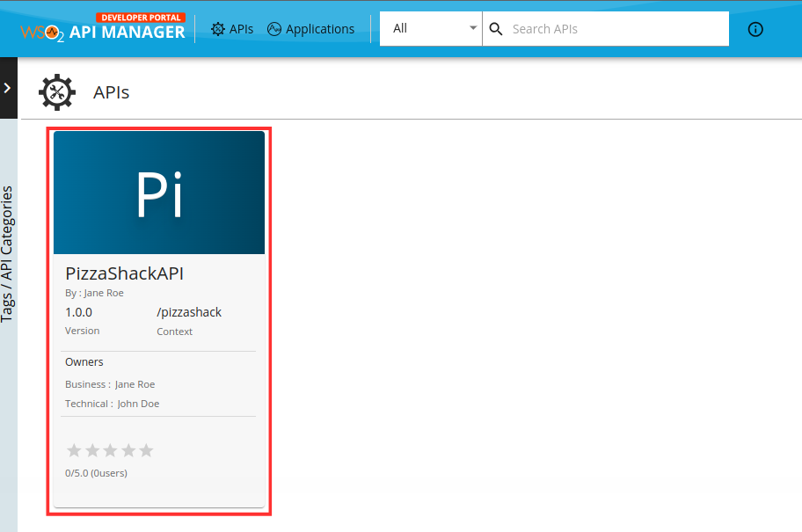Click the gear APIs page icon

click(x=57, y=92)
